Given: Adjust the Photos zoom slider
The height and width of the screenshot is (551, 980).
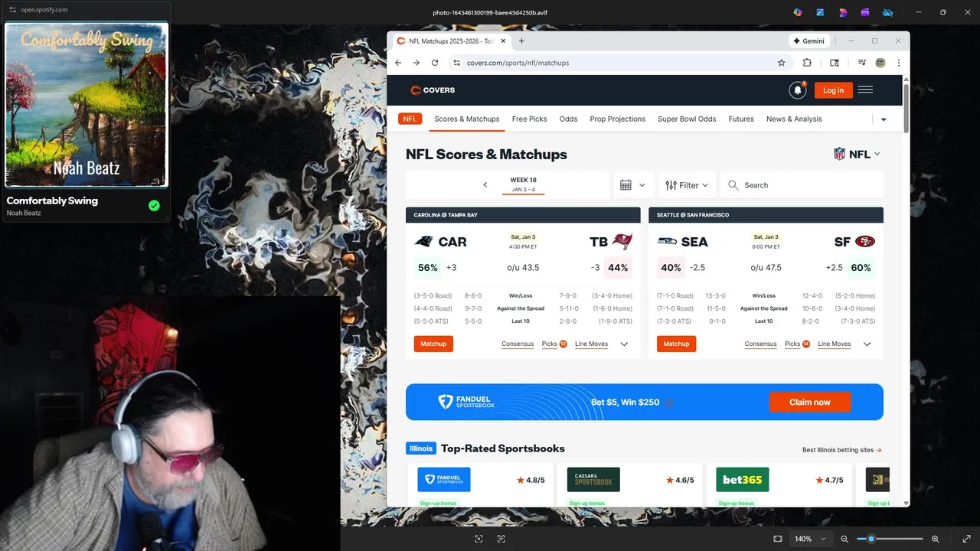Looking at the screenshot, I should click(890, 539).
